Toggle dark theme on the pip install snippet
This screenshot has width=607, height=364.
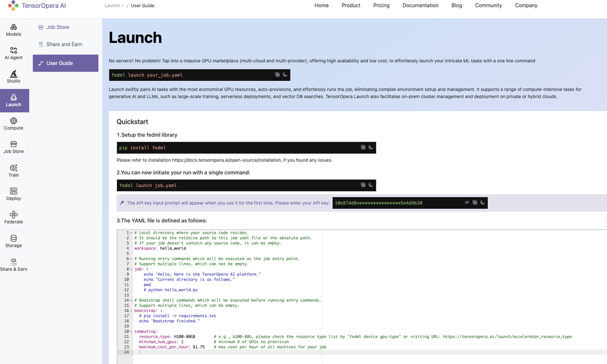[x=370, y=147]
